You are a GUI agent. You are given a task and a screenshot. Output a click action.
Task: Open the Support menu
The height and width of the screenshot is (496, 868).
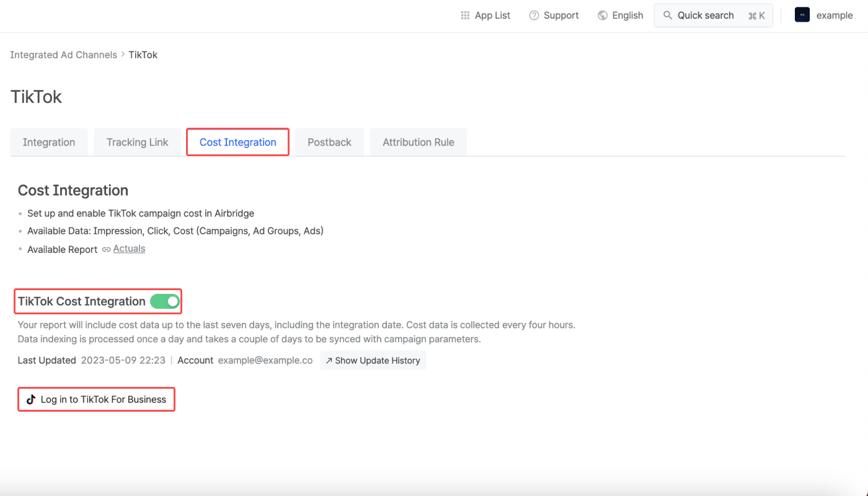pyautogui.click(x=554, y=15)
